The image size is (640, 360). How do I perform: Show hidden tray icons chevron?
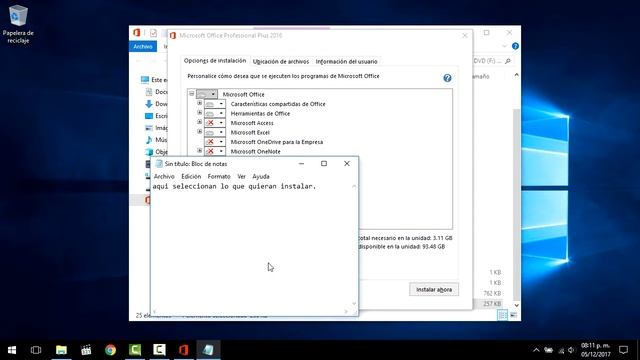536,350
